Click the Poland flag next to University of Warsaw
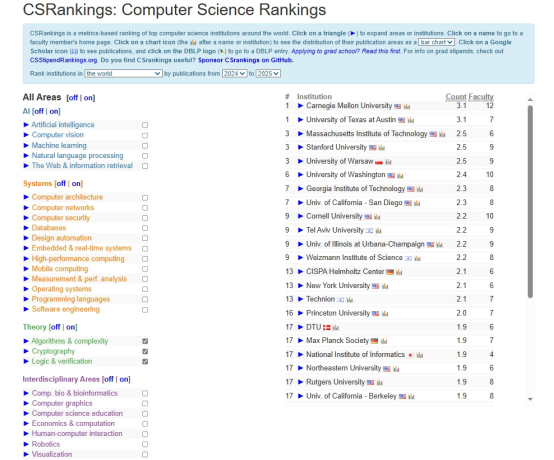Viewport: 554px width, 460px height. 379,162
